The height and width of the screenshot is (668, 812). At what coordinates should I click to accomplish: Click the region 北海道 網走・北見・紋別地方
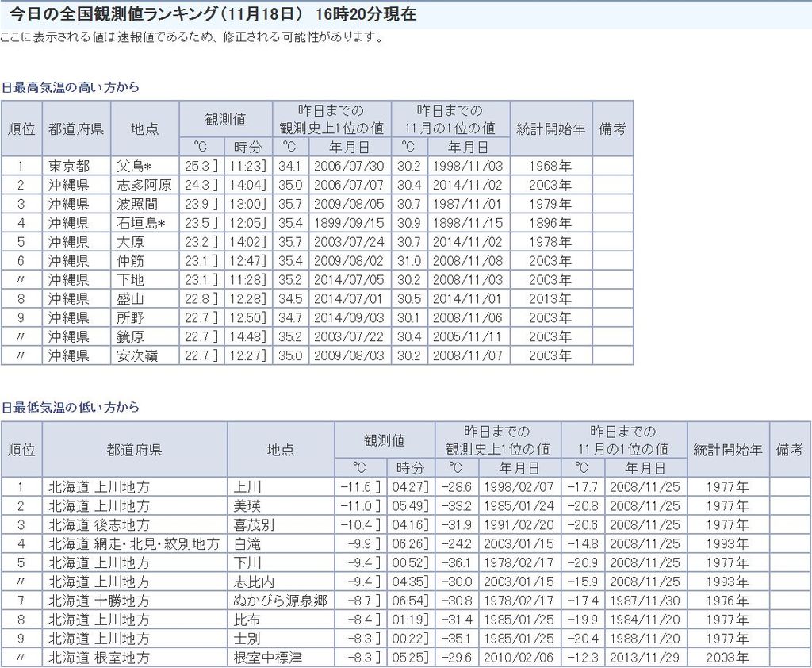tap(134, 543)
